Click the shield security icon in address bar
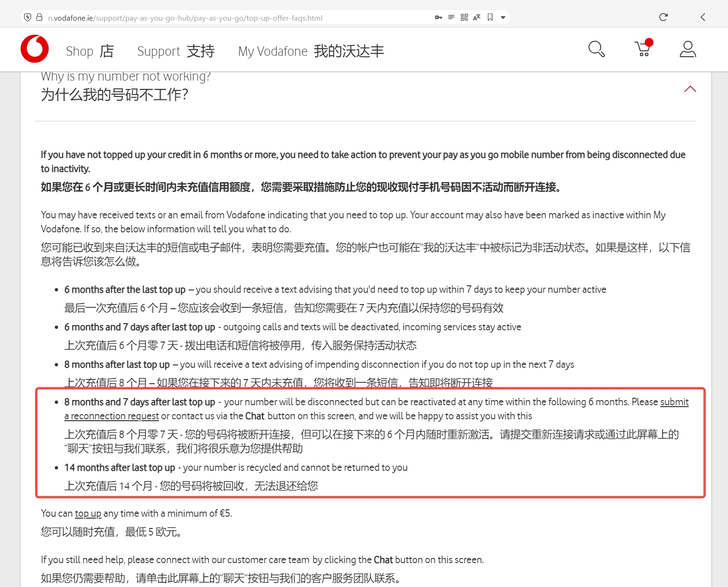 28,17
